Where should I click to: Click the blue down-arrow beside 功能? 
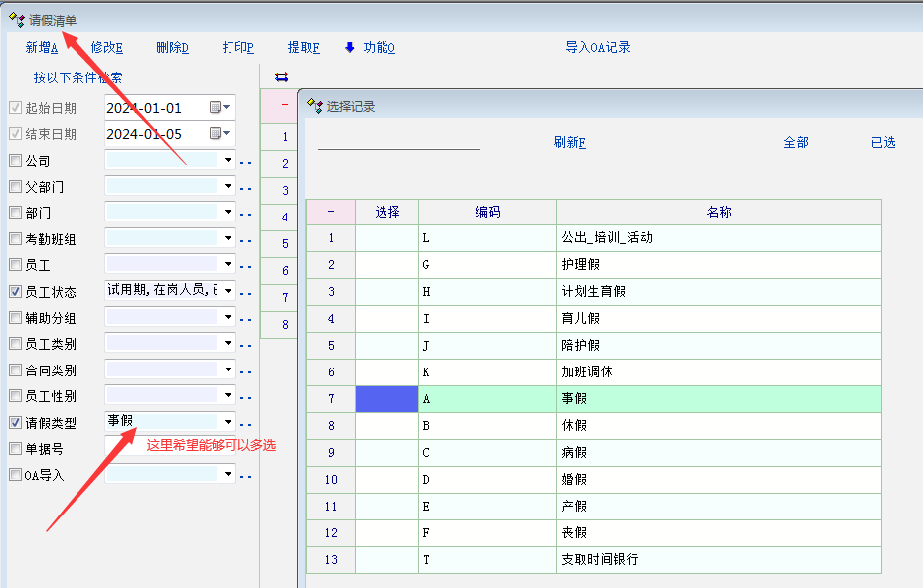pos(349,47)
